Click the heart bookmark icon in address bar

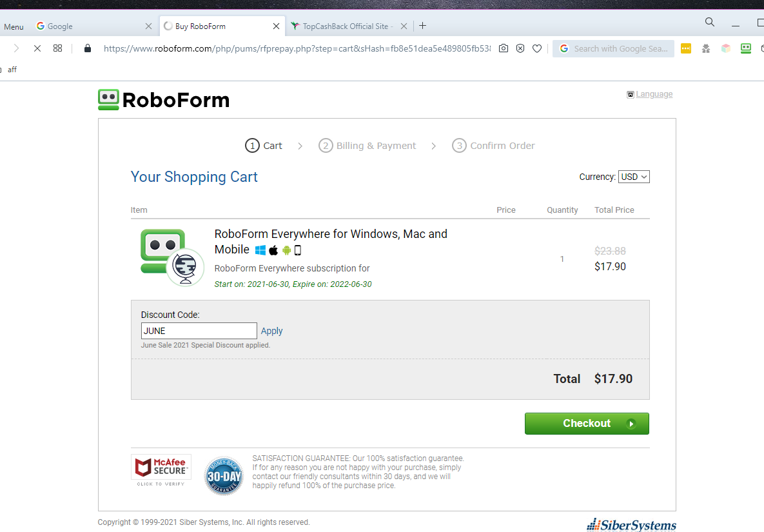click(536, 48)
